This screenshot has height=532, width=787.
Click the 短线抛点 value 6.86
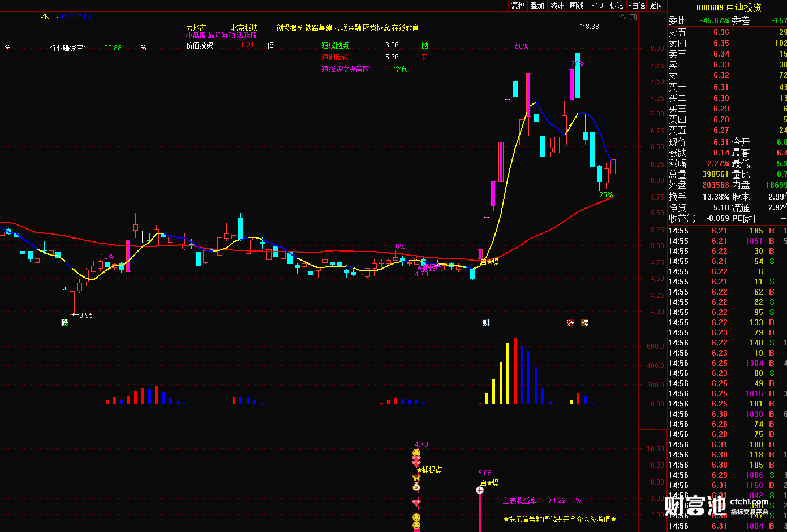pyautogui.click(x=392, y=45)
